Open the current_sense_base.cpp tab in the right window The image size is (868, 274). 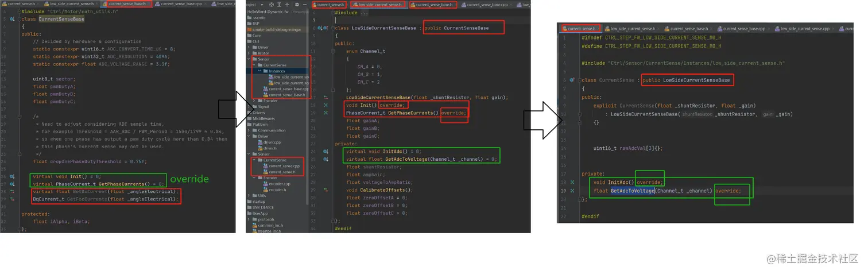pos(743,28)
